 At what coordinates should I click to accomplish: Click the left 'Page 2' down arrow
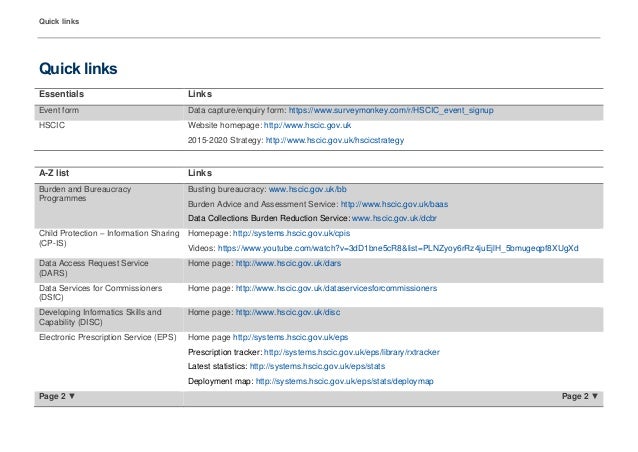point(72,396)
